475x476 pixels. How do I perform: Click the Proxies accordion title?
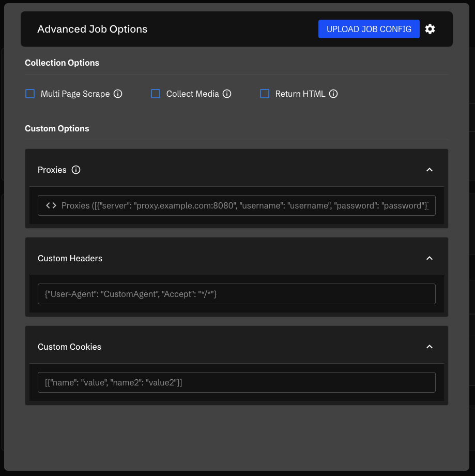click(52, 170)
